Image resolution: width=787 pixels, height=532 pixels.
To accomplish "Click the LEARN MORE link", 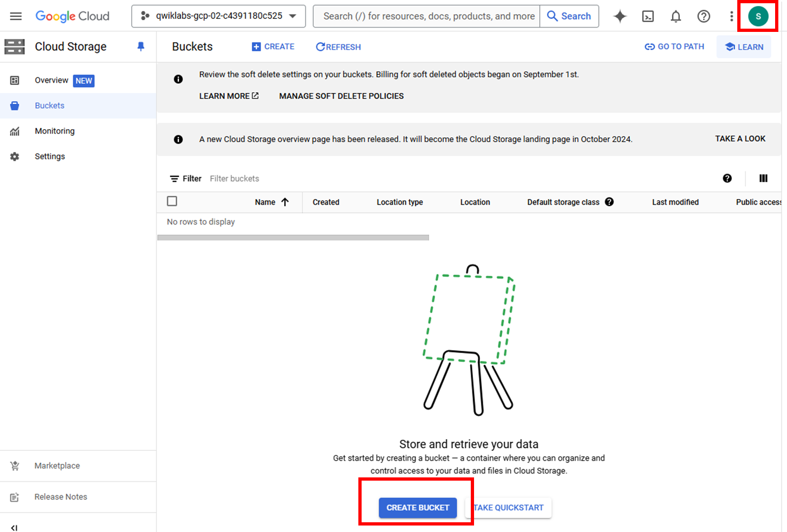I will (x=229, y=96).
